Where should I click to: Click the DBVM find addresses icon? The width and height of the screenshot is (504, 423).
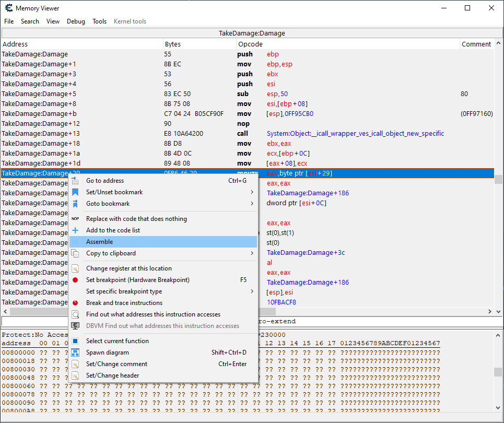click(75, 326)
